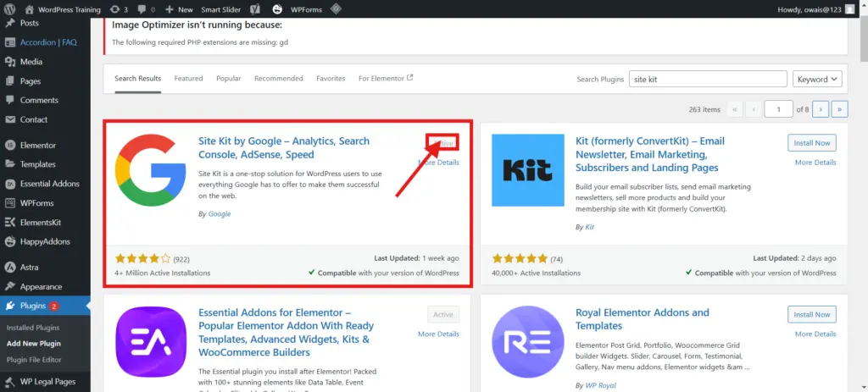Viewport: 868px width, 392px height.
Task: Expand the Keyword search type dropdown
Action: pos(817,79)
